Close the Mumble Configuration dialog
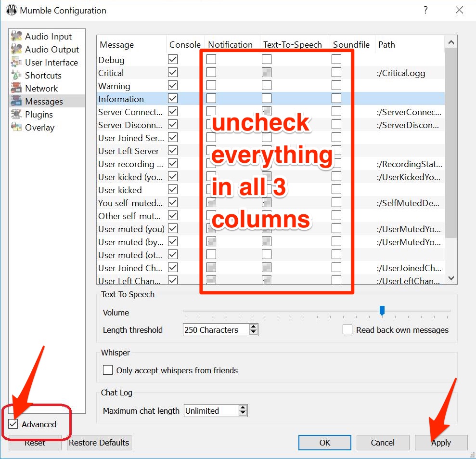The image size is (476, 459). tap(459, 10)
